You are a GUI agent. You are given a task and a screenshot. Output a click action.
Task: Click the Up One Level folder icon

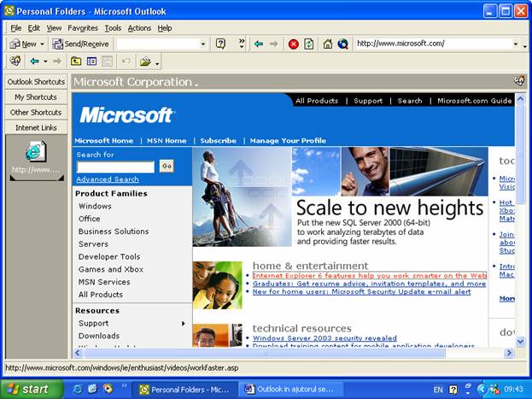click(76, 62)
